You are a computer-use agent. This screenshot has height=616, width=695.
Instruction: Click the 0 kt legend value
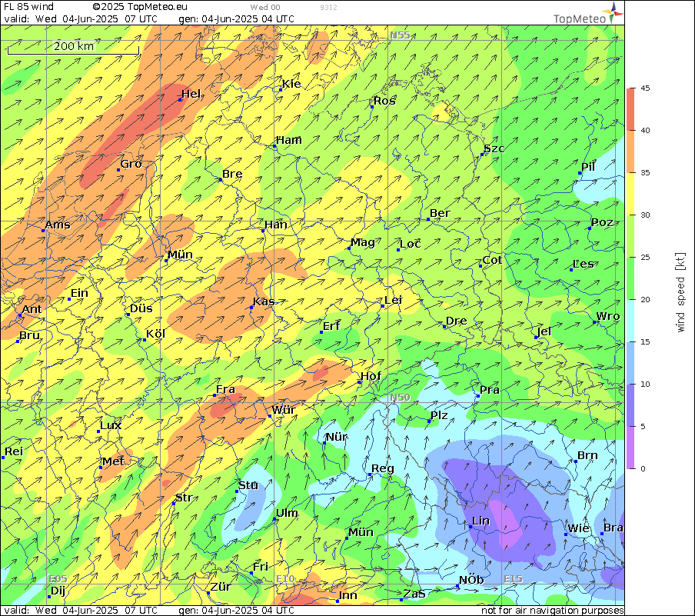tap(643, 469)
